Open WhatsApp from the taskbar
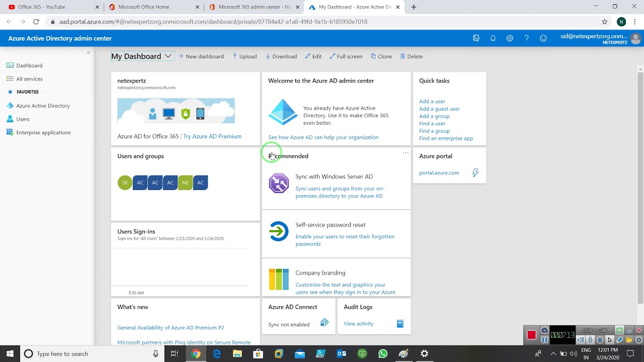The width and height of the screenshot is (644, 362). tap(383, 354)
